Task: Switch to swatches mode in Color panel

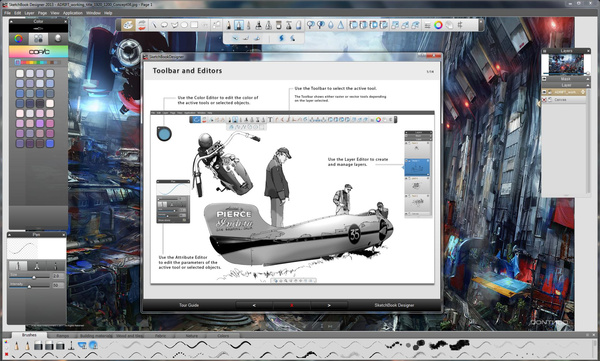Action: click(x=38, y=38)
